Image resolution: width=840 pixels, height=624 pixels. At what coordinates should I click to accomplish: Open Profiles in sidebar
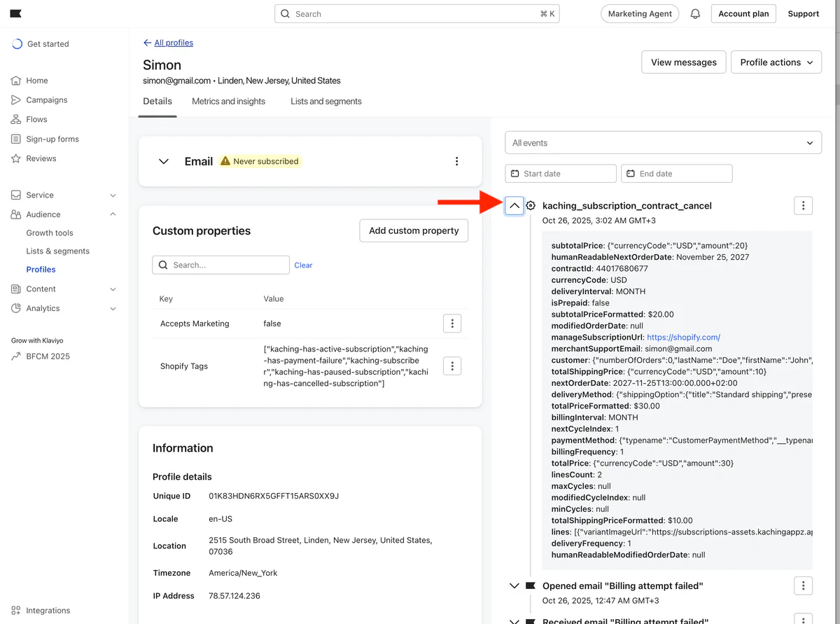tap(41, 270)
